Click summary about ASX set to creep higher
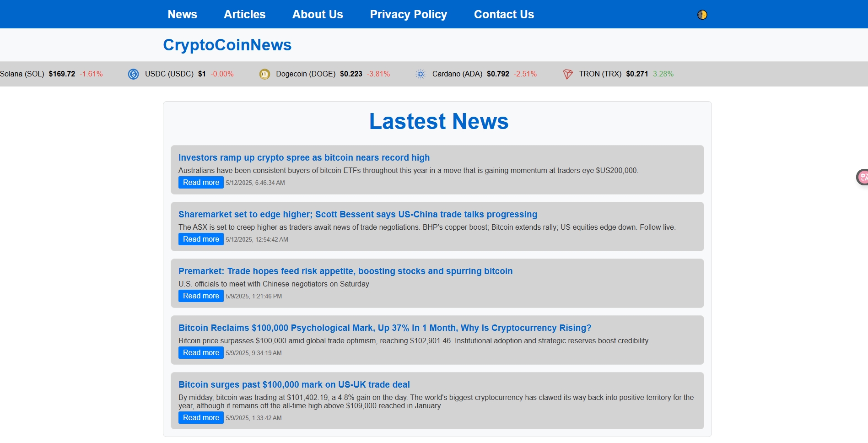Viewport: 868px width, 443px height. coord(427,227)
